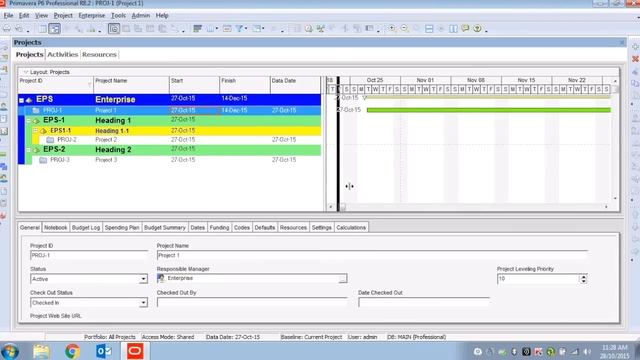
Task: Click the blue split-panes toolbar icon
Action: (453, 29)
